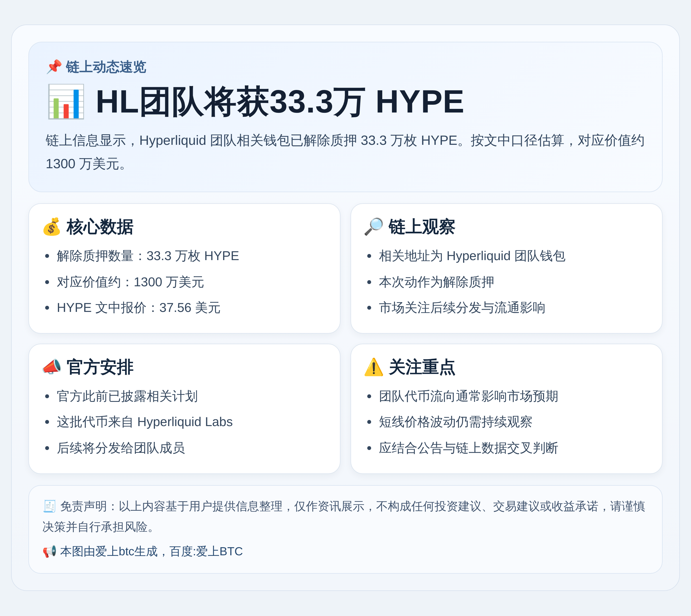691x616 pixels.
Task: Click the megaphone icon by 官方安排
Action: click(52, 367)
